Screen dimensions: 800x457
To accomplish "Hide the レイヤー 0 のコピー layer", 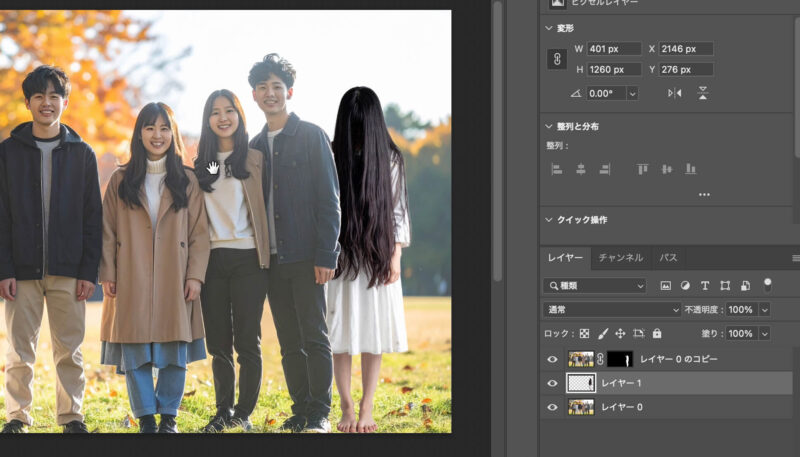I will (552, 359).
